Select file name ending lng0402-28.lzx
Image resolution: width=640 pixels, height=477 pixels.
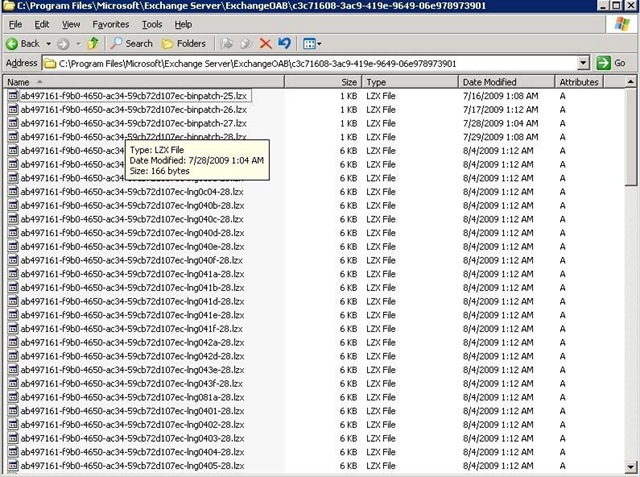132,425
